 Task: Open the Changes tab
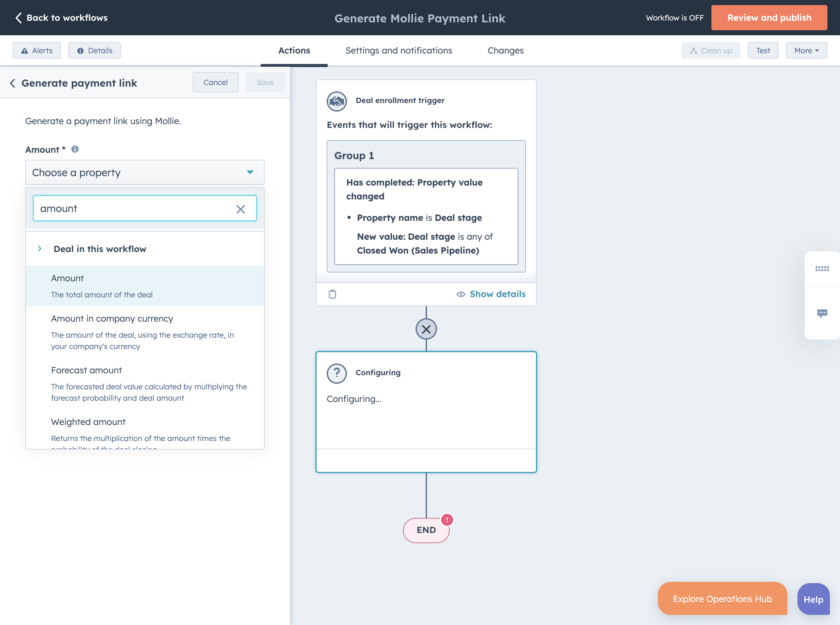click(505, 50)
